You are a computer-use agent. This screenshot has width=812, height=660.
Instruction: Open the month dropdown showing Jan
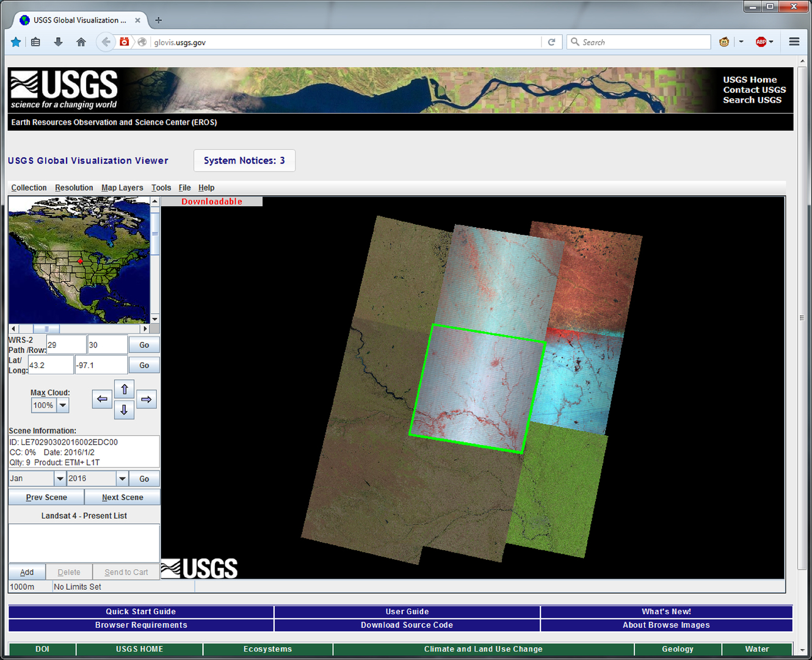pyautogui.click(x=60, y=479)
